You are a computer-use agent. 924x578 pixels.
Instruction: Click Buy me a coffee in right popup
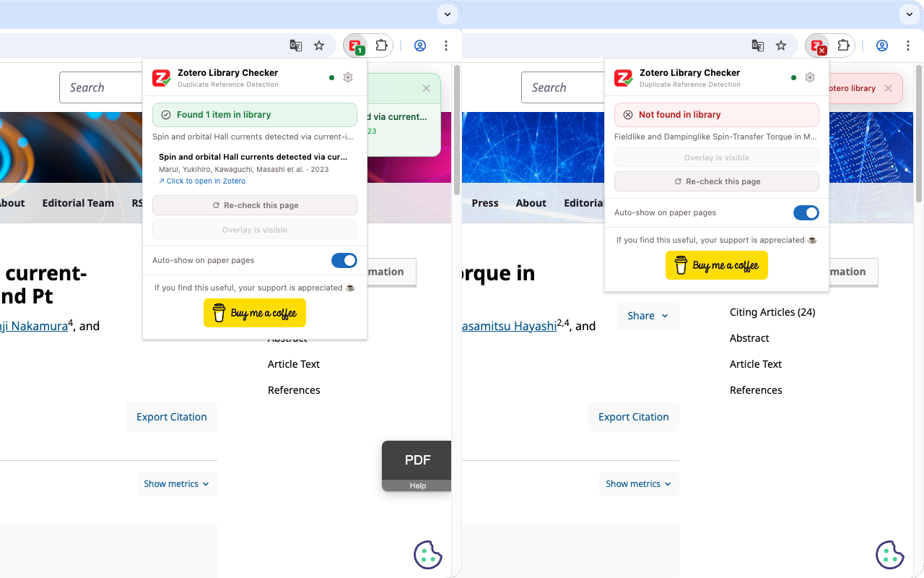click(x=717, y=266)
